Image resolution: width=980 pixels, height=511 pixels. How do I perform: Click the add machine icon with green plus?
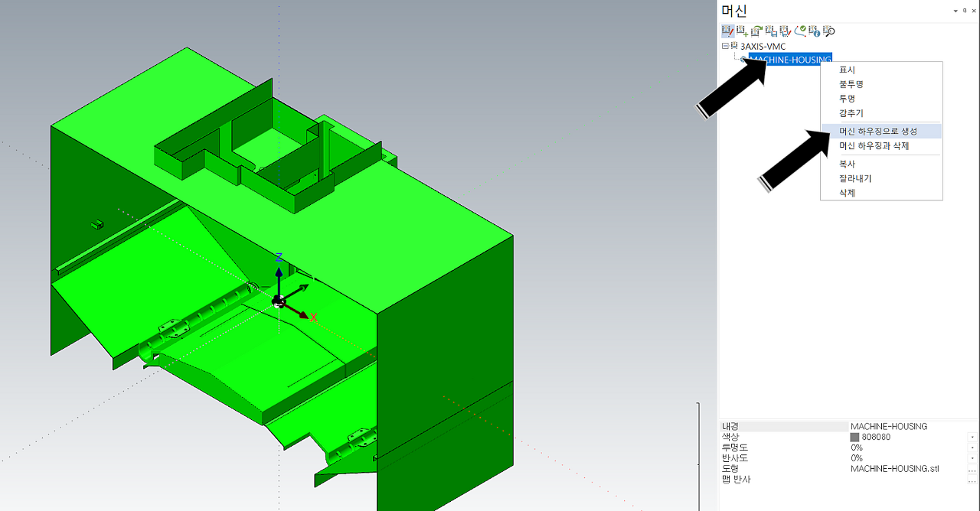[x=742, y=31]
